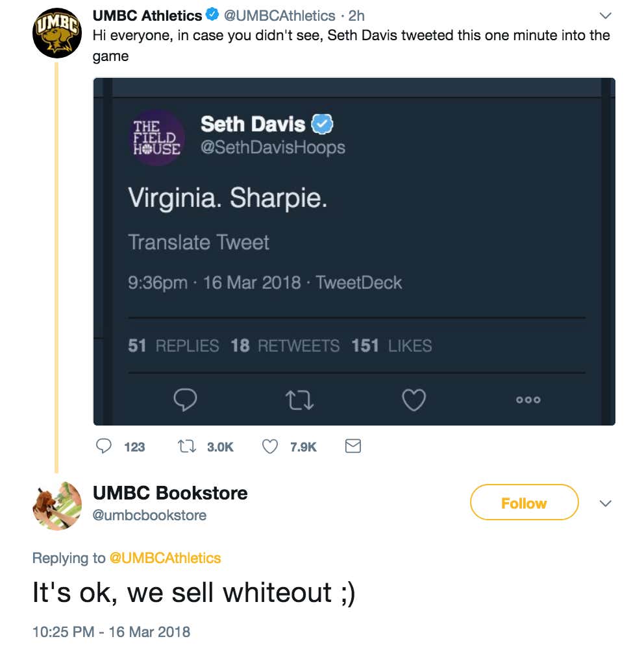Like the UMBC Athletics tweet
The image size is (644, 650).
(x=269, y=446)
